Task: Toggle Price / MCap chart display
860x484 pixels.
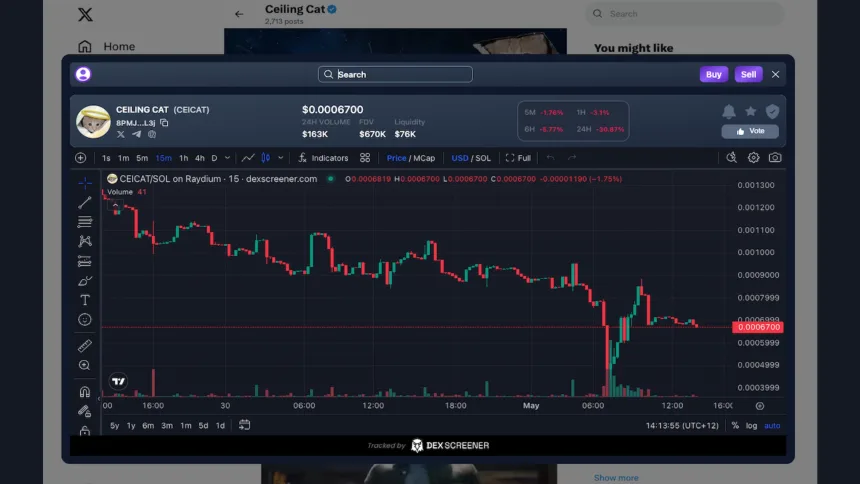Action: [x=410, y=158]
